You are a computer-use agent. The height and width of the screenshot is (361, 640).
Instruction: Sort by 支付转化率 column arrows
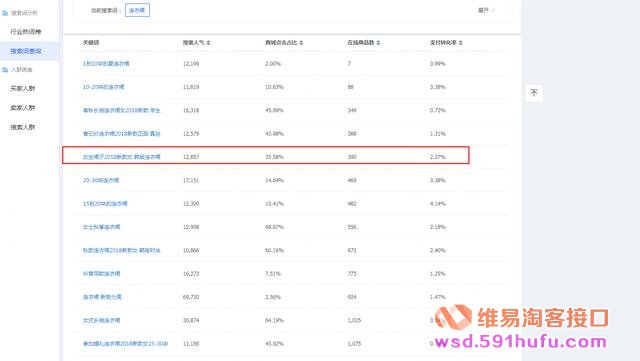(x=460, y=42)
